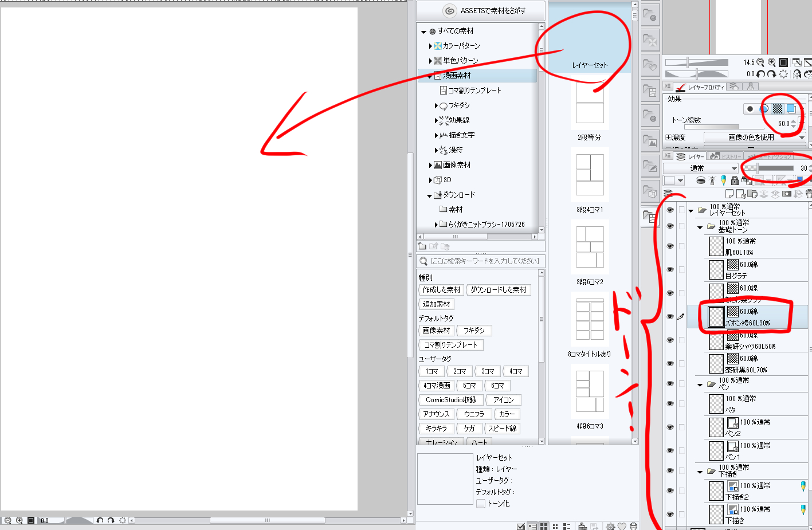Rotate canvas right in Navigator
The height and width of the screenshot is (530, 812).
(x=771, y=74)
